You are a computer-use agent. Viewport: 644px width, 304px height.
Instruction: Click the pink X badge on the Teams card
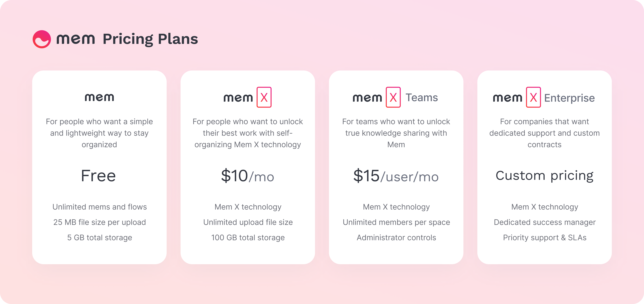click(x=393, y=97)
